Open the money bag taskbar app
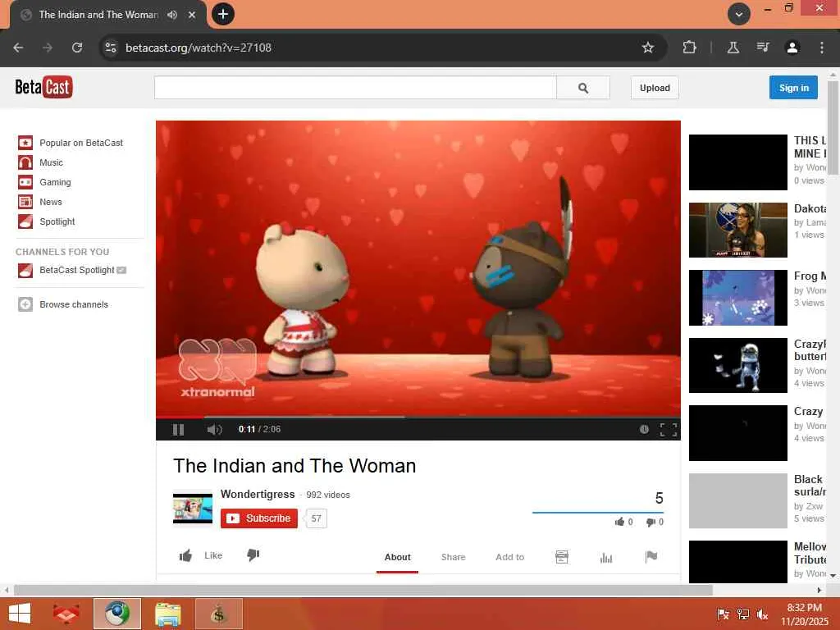Viewport: 840px width, 630px height. 218,614
